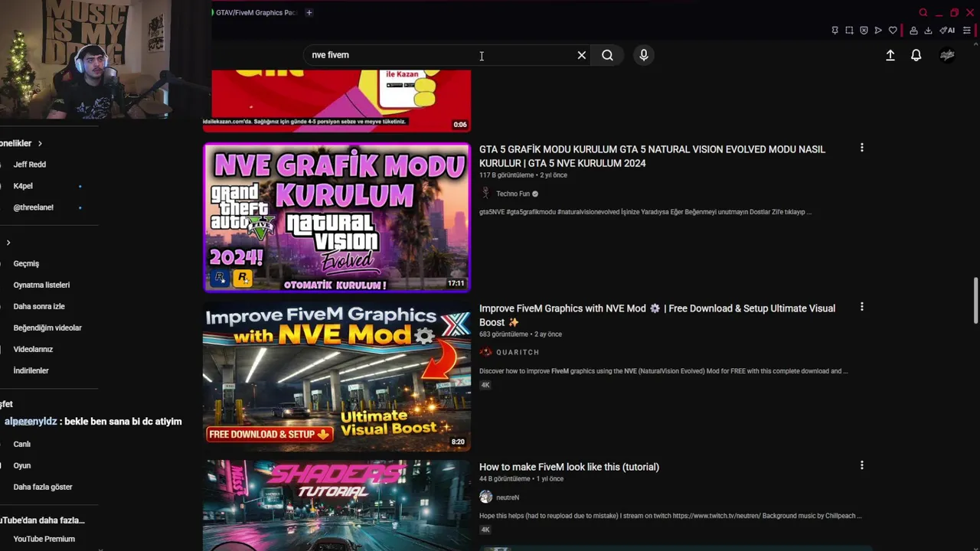Open Beğendiğim videolar in sidebar
This screenshot has height=551, width=980.
click(x=47, y=328)
